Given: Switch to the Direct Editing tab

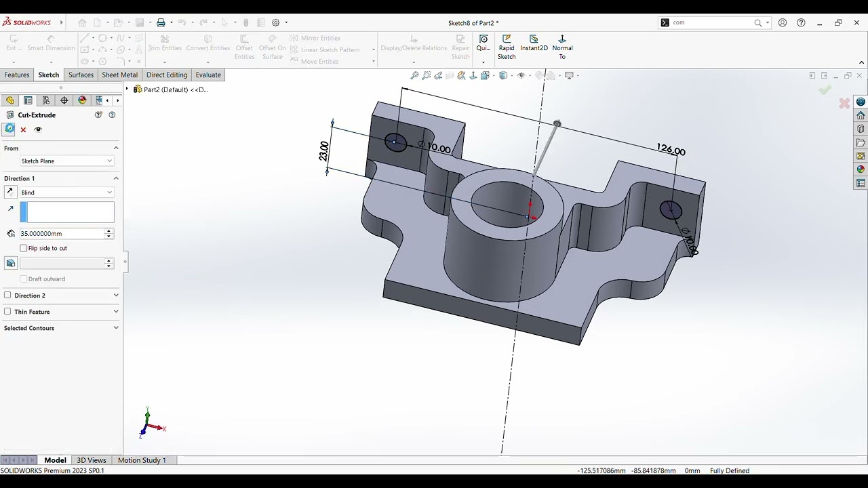Looking at the screenshot, I should [x=167, y=75].
